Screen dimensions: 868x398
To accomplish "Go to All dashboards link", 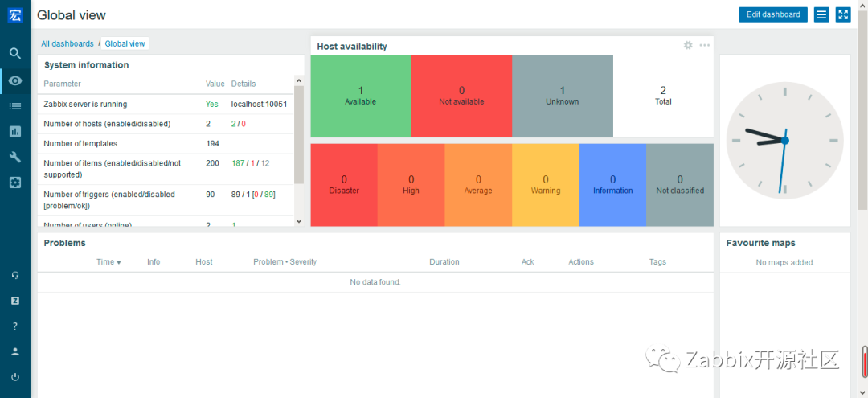I will [x=68, y=43].
